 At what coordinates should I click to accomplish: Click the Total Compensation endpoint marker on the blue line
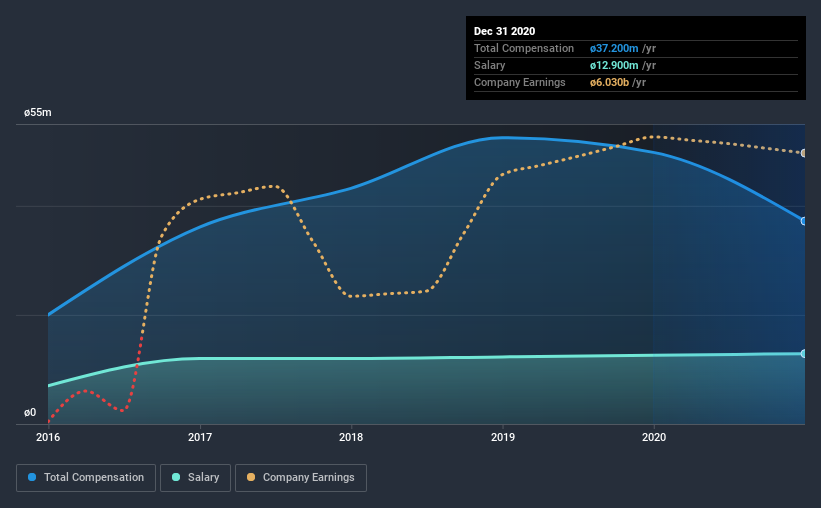pos(804,222)
